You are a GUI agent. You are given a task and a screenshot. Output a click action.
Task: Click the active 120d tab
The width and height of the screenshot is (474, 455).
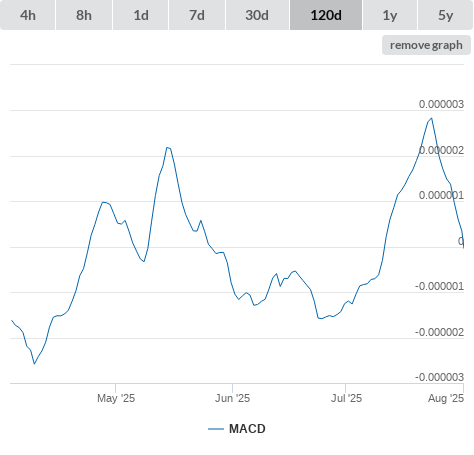coord(326,15)
